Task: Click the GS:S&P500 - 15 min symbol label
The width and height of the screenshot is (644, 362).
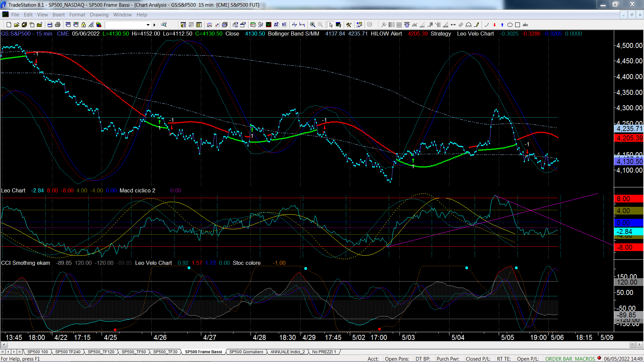Action: click(27, 34)
